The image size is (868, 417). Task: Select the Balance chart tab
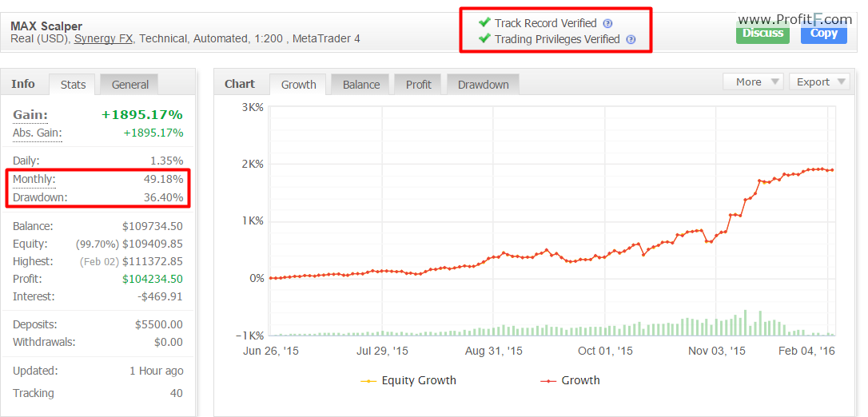(361, 84)
